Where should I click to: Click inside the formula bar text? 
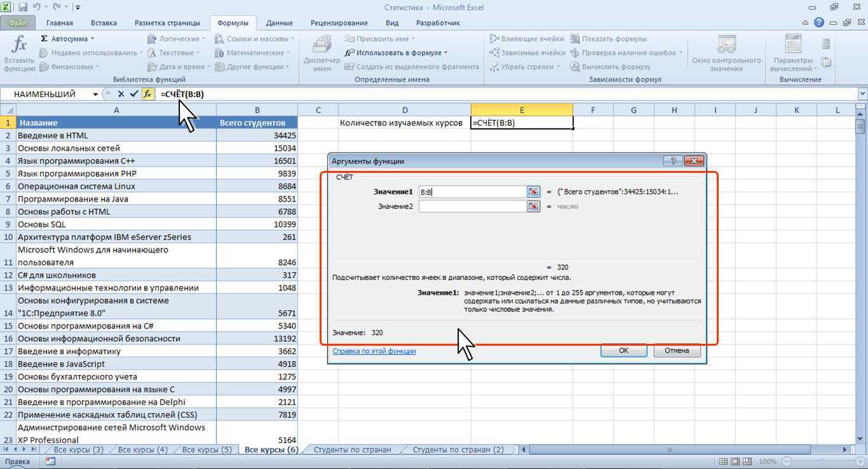pyautogui.click(x=182, y=94)
